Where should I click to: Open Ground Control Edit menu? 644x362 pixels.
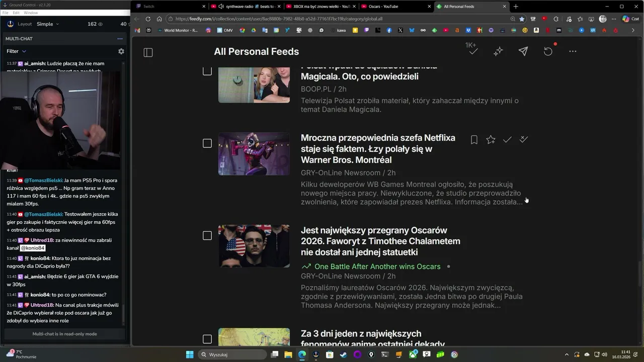pyautogui.click(x=16, y=13)
